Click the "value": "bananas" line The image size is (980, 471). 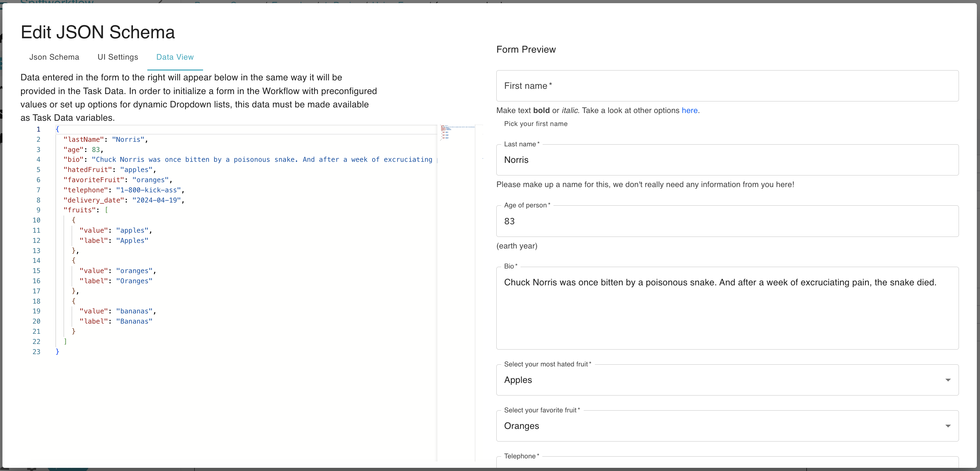118,311
